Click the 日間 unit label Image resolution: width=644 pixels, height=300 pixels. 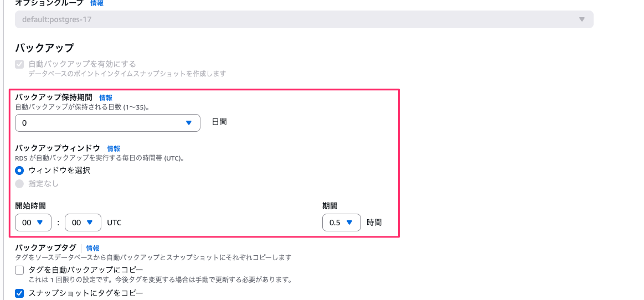click(219, 122)
